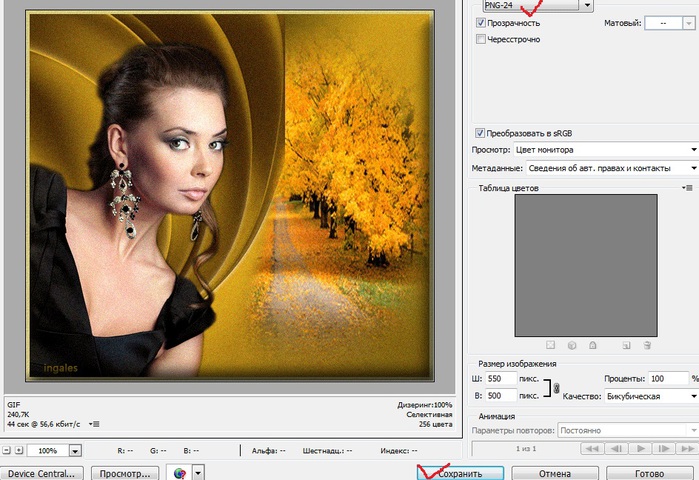This screenshot has width=699, height=480.
Task: Click the zoom in plus button
Action: tap(21, 451)
